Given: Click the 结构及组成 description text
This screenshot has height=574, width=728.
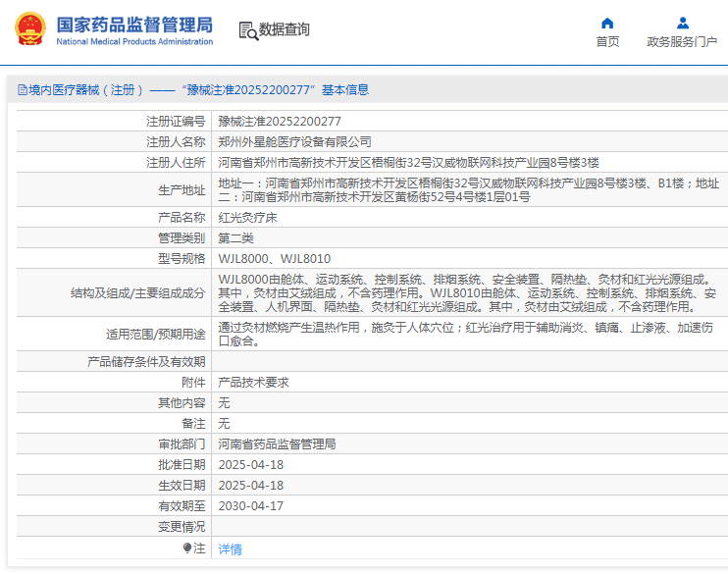Looking at the screenshot, I should (467, 293).
